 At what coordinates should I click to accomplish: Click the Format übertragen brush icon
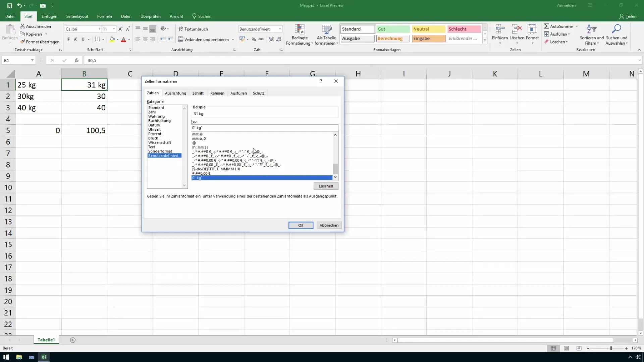tap(22, 42)
